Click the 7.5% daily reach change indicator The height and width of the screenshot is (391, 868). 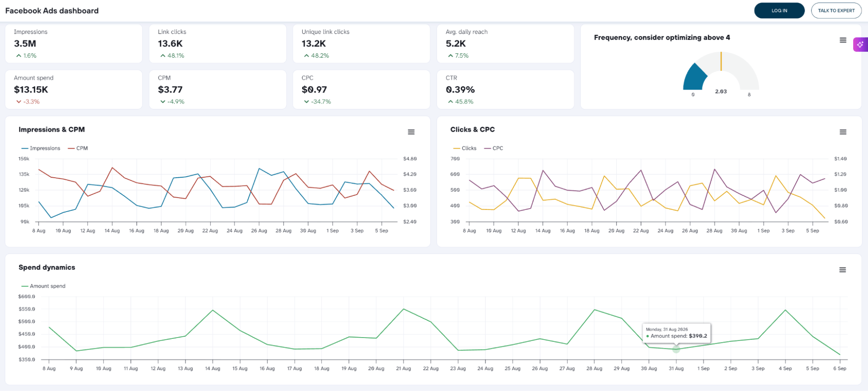click(458, 56)
